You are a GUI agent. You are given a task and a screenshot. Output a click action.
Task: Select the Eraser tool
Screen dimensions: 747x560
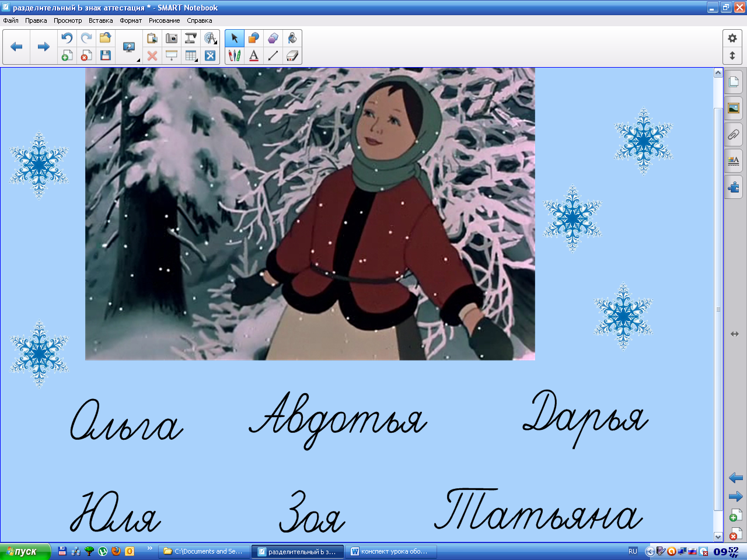click(x=292, y=55)
